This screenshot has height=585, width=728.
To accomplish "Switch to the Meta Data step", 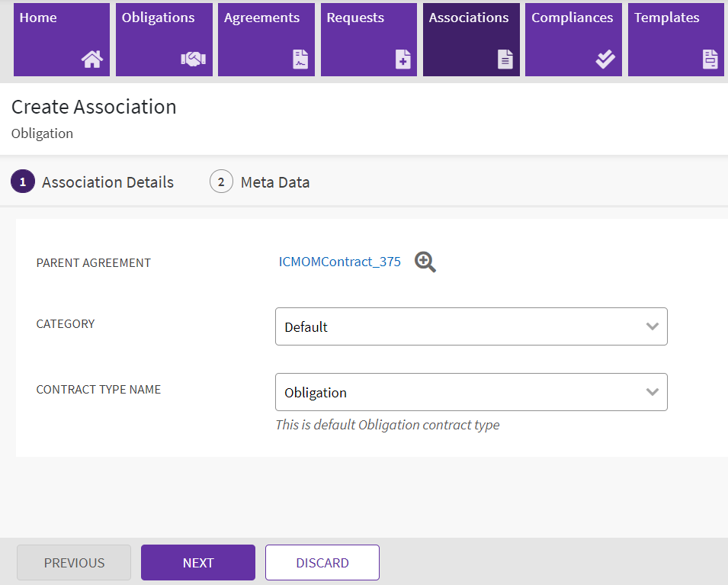I will 274,182.
